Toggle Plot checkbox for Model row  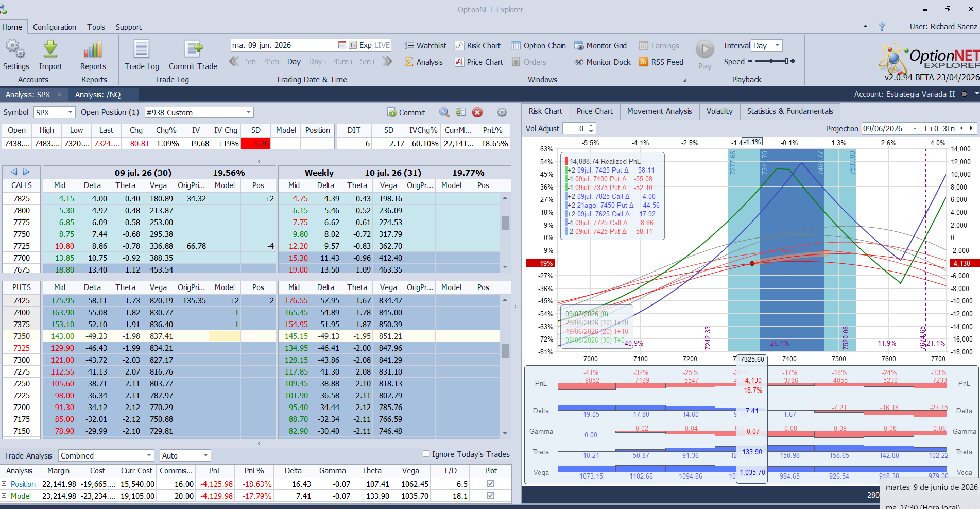(x=490, y=496)
